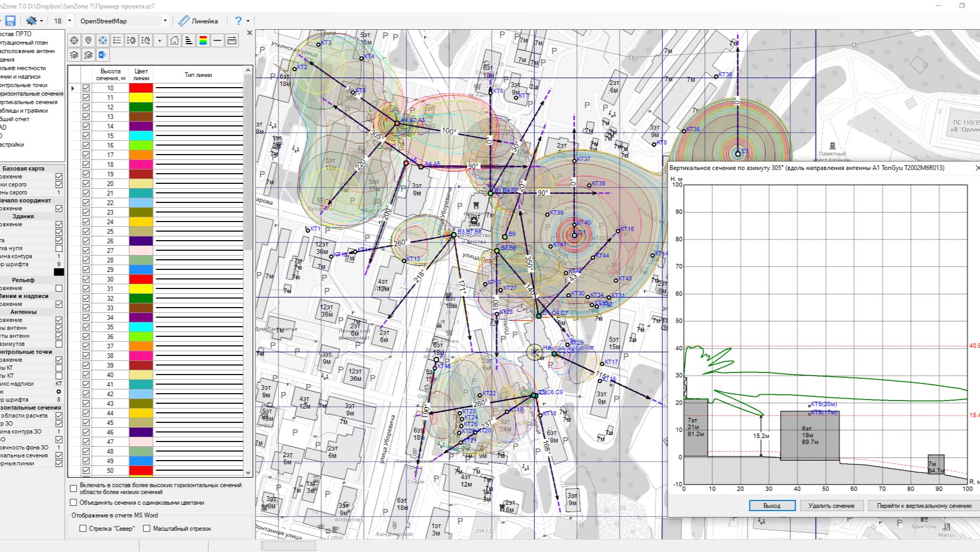
Task: Uncheck the section height 10 row checkbox
Action: (86, 88)
